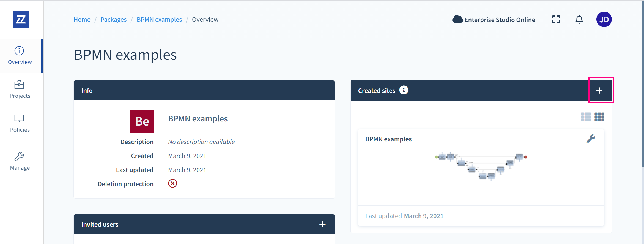Switch created sites to list view
The width and height of the screenshot is (644, 244).
click(x=586, y=117)
